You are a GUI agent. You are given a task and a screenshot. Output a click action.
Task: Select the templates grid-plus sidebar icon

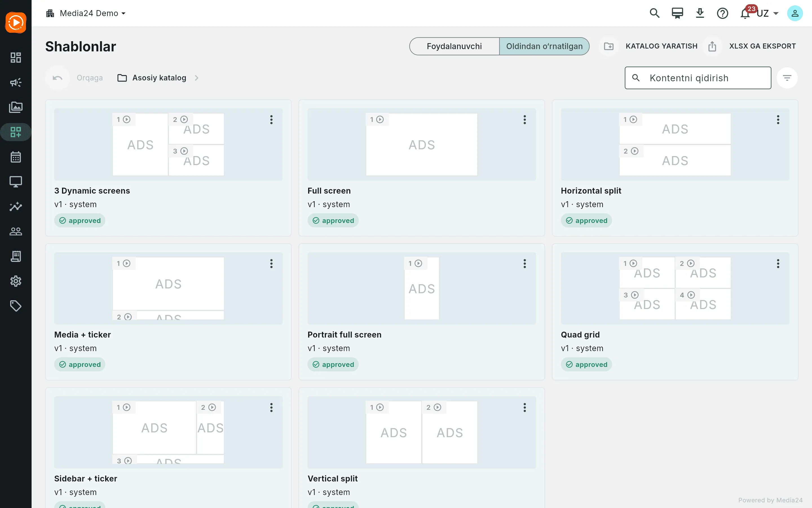tap(16, 132)
